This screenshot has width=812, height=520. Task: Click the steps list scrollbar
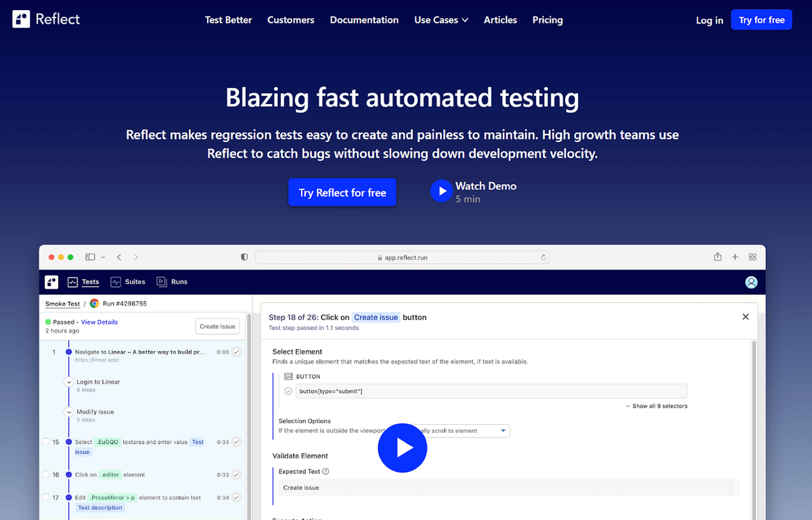pos(248,416)
